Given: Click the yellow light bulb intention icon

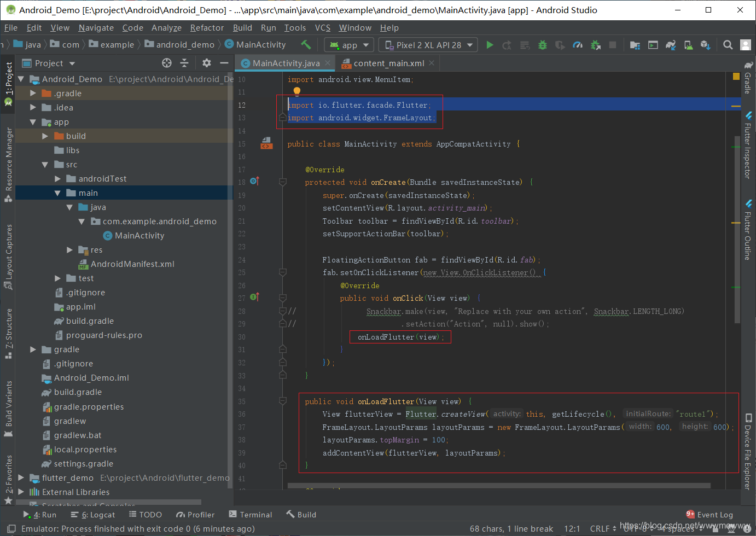Looking at the screenshot, I should 297,91.
